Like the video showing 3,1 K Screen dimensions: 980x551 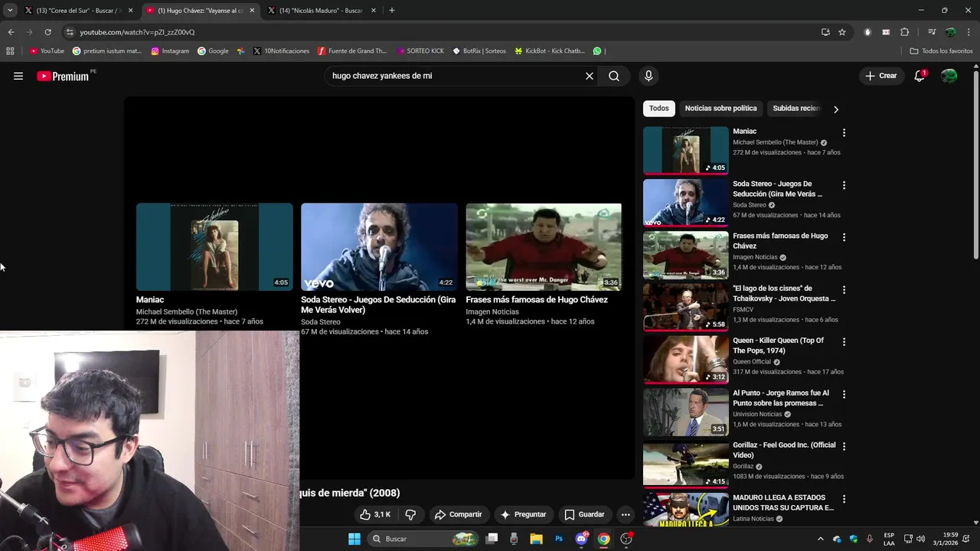coord(376,514)
